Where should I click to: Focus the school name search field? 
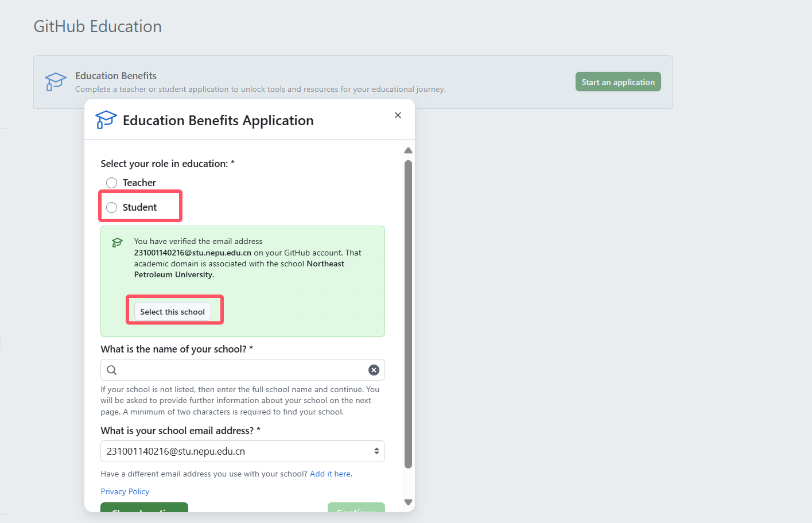pyautogui.click(x=242, y=370)
